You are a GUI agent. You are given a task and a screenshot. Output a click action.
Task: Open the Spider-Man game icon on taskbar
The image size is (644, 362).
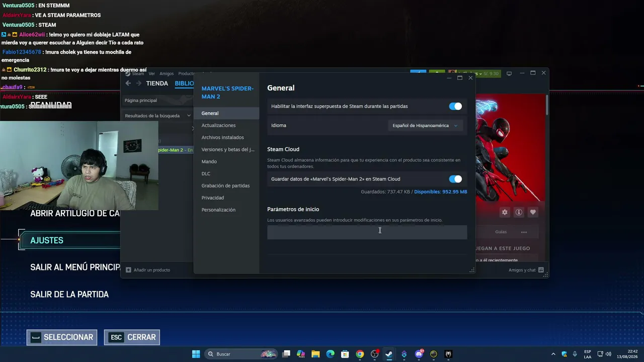(448, 354)
